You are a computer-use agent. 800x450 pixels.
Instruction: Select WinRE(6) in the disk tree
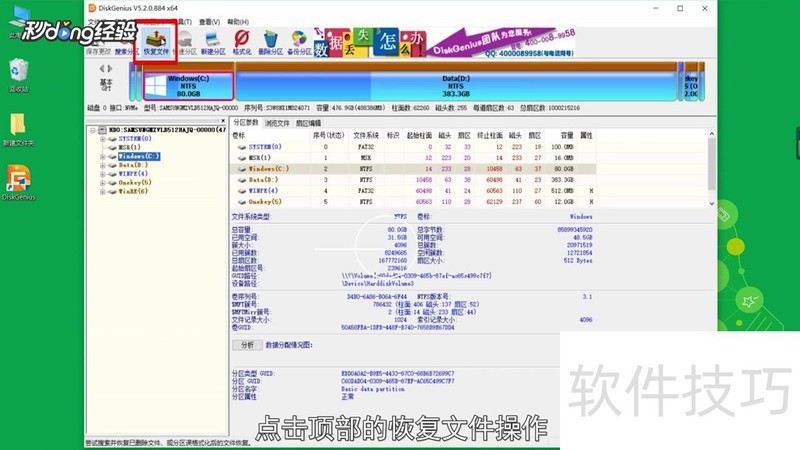click(133, 191)
